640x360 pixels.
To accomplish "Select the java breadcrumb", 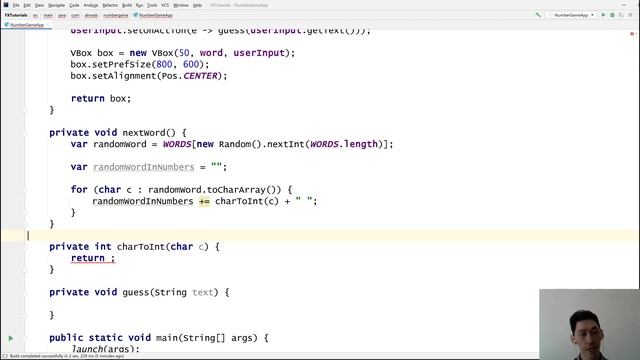I will tap(62, 15).
